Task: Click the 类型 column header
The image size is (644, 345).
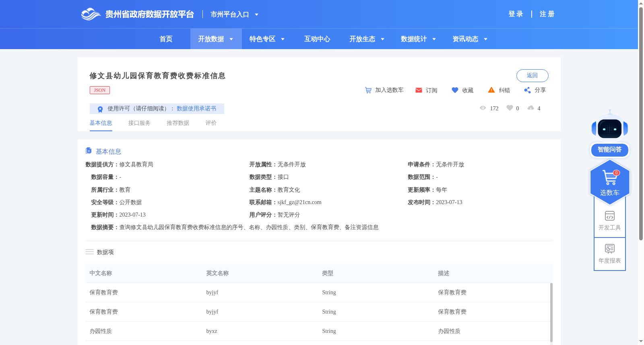Action: [x=328, y=273]
